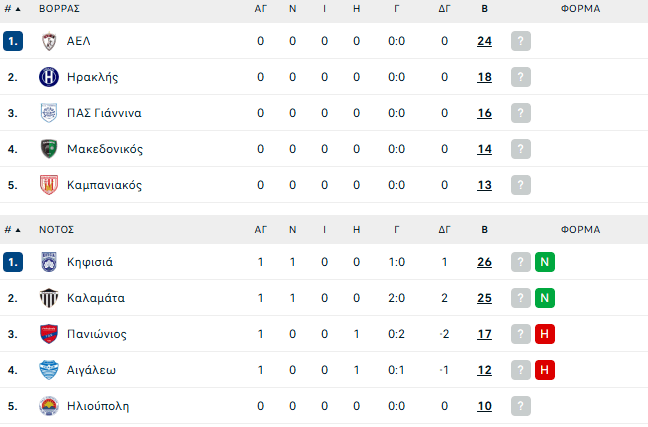Click the Καμπανιακός team crest
648x427 pixels.
click(x=49, y=185)
